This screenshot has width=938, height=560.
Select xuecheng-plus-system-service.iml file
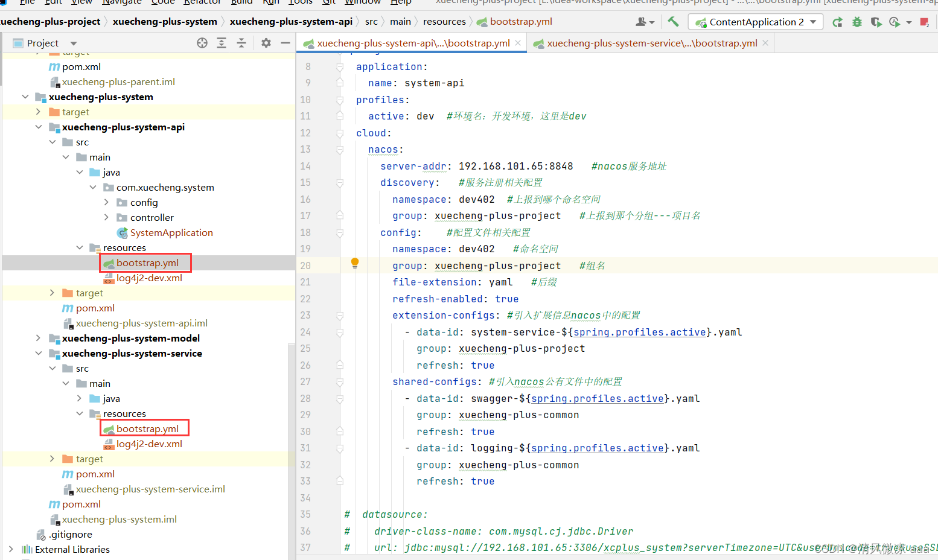(150, 489)
